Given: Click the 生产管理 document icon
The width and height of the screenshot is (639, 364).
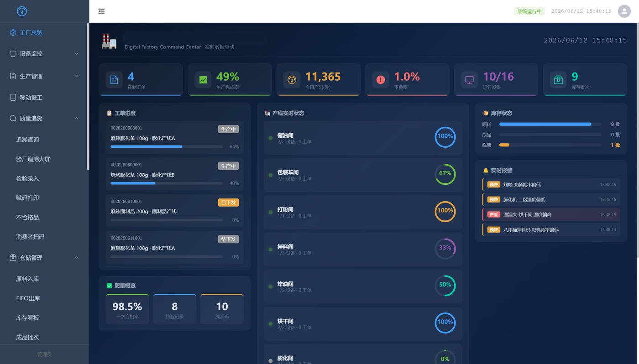Looking at the screenshot, I should (13, 76).
